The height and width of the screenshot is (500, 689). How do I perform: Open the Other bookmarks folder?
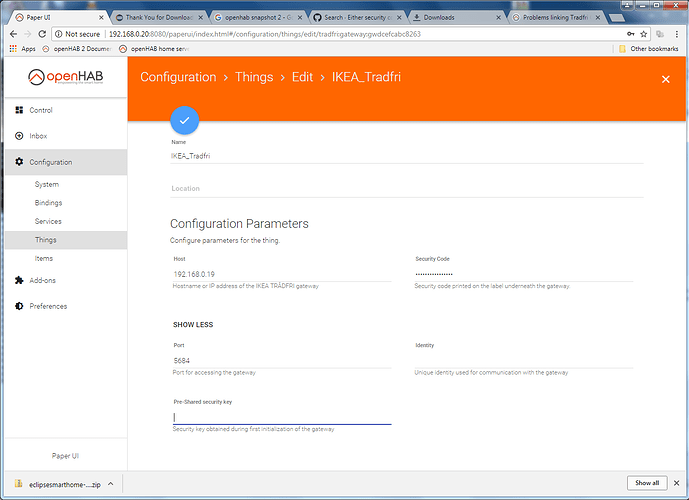coord(649,49)
